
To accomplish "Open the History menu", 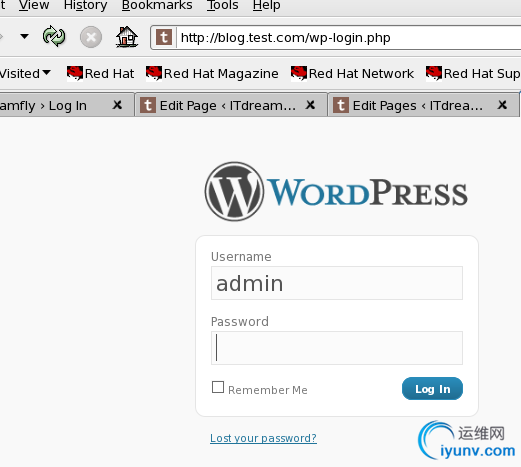I will (x=85, y=5).
